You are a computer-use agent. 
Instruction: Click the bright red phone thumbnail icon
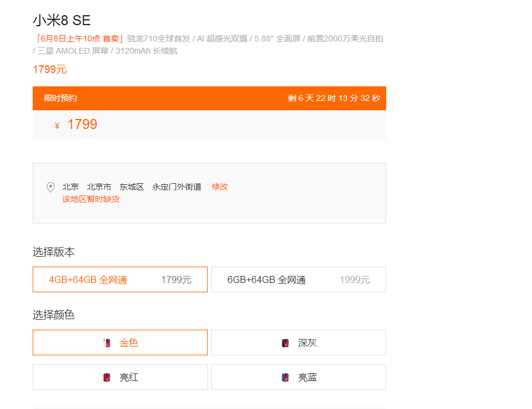click(x=107, y=377)
